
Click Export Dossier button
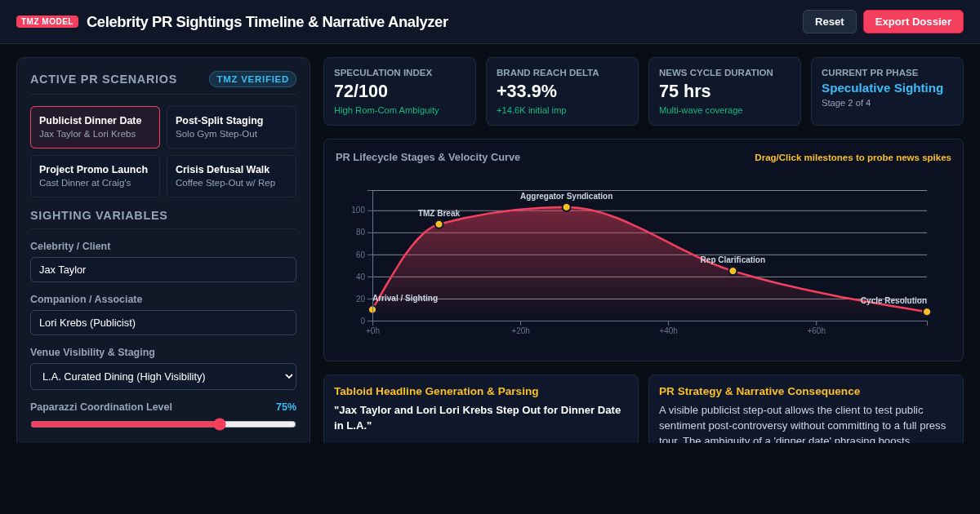point(913,21)
